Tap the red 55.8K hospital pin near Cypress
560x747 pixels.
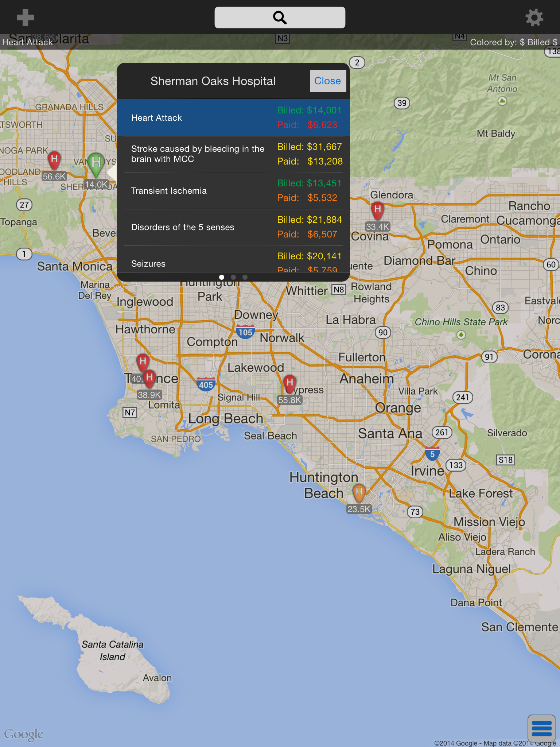point(289,384)
